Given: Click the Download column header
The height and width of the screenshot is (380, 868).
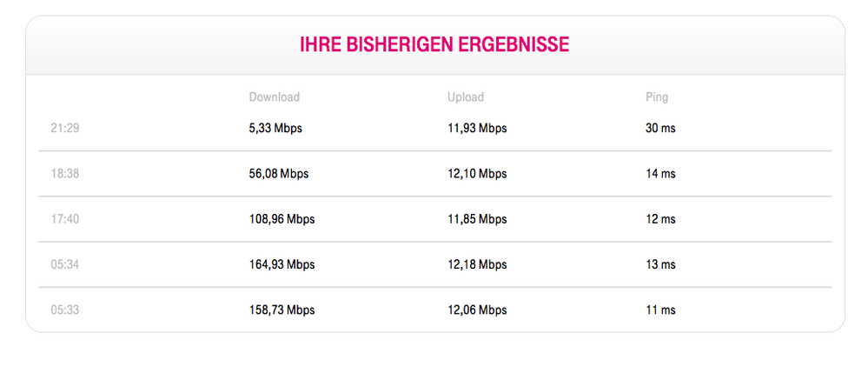Looking at the screenshot, I should 274,97.
